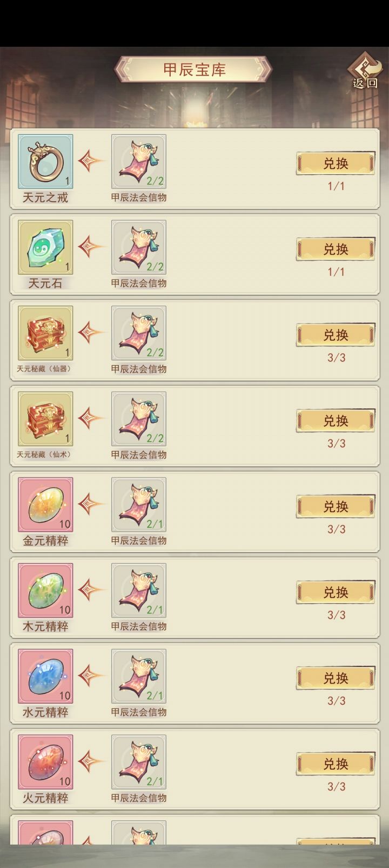Exchange for 金元精粹 with 兑换 button
Viewport: 389px width, 868px height.
(336, 507)
